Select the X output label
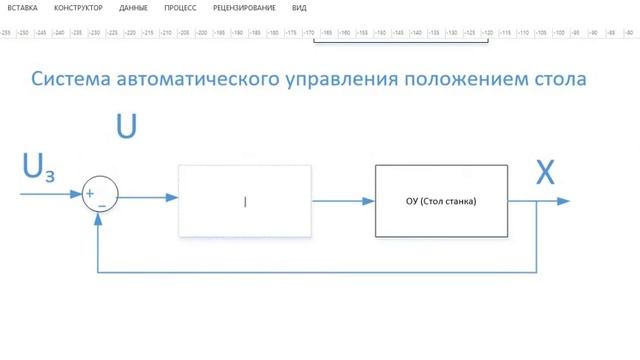Image resolution: width=640 pixels, height=360 pixels. pos(545,173)
